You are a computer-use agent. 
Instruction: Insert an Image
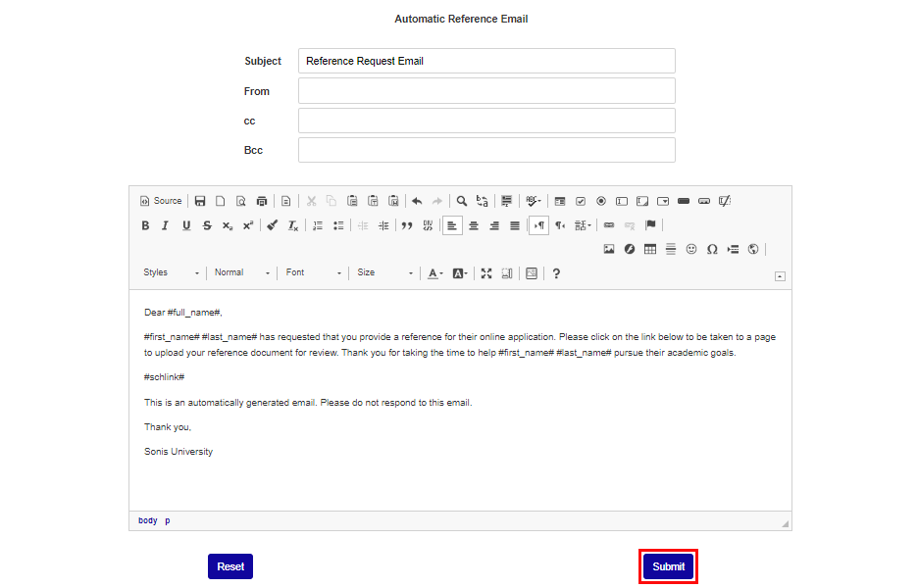click(609, 249)
